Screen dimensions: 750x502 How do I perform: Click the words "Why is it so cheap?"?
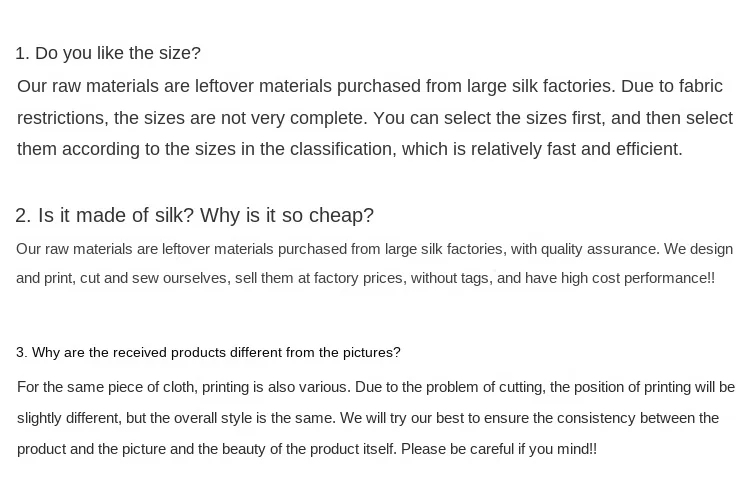[x=287, y=215]
